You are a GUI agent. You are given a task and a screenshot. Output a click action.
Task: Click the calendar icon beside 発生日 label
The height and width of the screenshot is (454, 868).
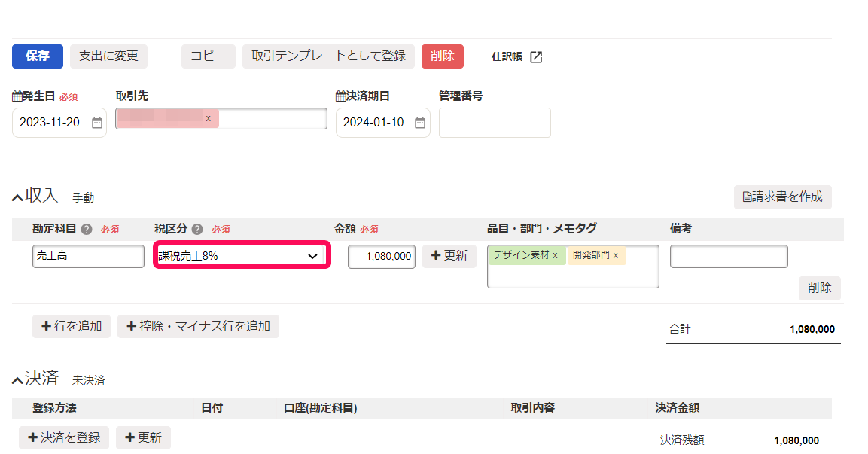(17, 96)
